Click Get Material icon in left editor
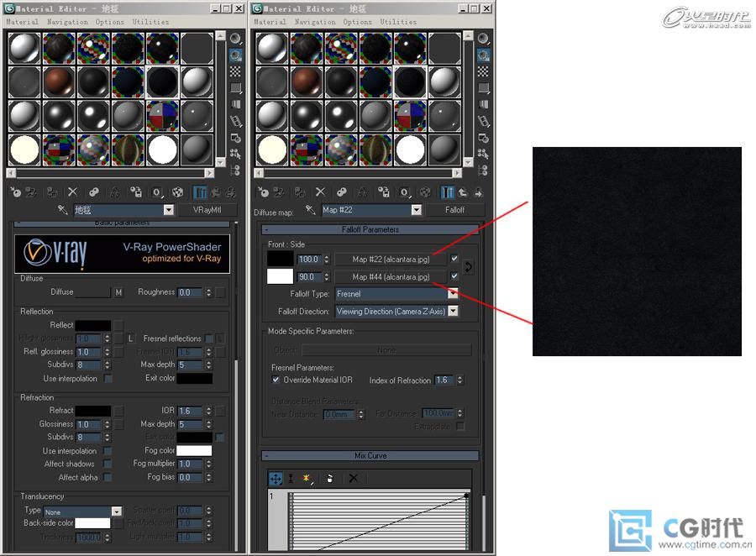The width and height of the screenshot is (756, 556). point(17,192)
